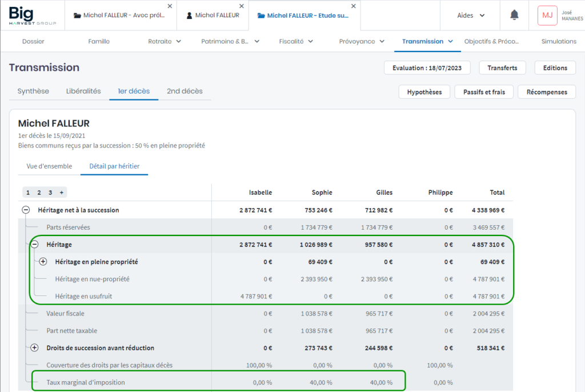The image size is (585, 392).
Task: Collapse the 'Héritage' row
Action: (x=34, y=245)
